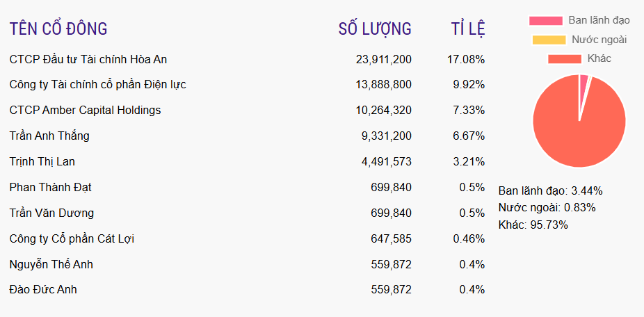Image resolution: width=644 pixels, height=317 pixels.
Task: Click the SỐ LƯỢNG column header
Action: (x=375, y=29)
